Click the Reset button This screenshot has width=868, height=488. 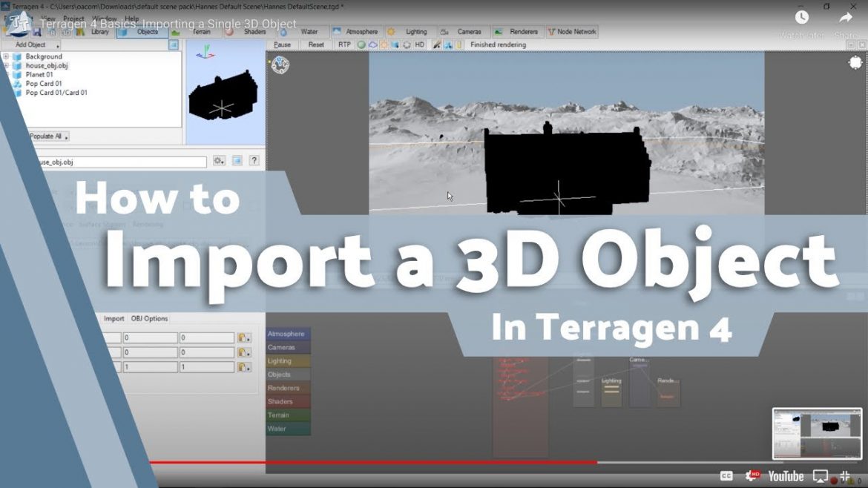pyautogui.click(x=317, y=44)
